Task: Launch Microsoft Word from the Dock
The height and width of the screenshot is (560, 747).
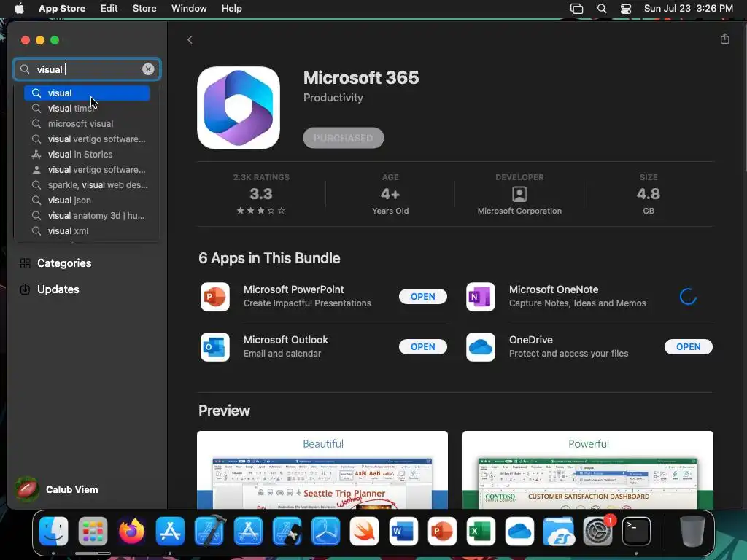Action: (403, 531)
